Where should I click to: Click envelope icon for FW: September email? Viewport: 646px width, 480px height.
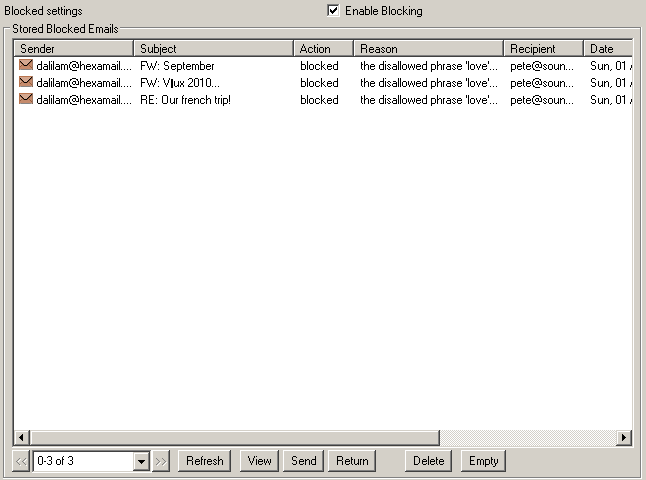[x=26, y=66]
